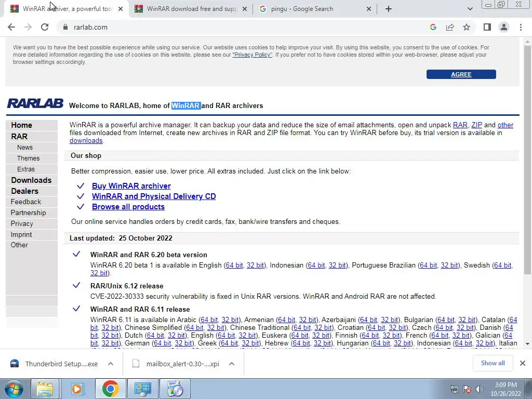
Task: Click the taskbar clock showing 3:09 PM
Action: point(506,389)
